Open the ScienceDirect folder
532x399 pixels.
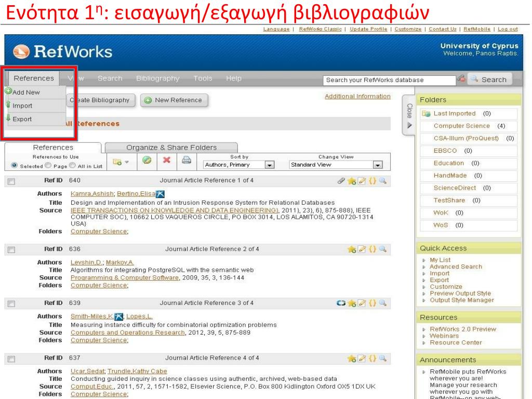tap(455, 188)
